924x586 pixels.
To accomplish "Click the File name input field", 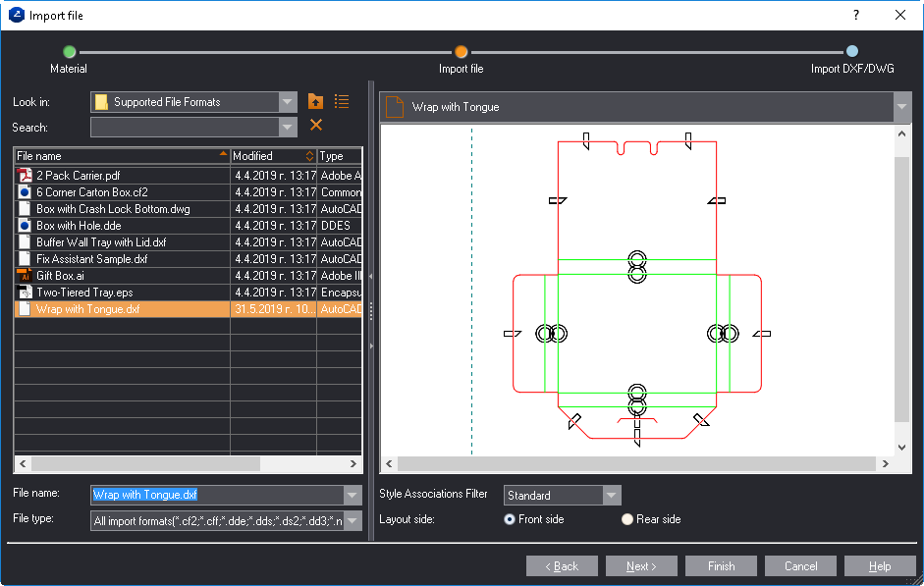I will click(x=216, y=495).
